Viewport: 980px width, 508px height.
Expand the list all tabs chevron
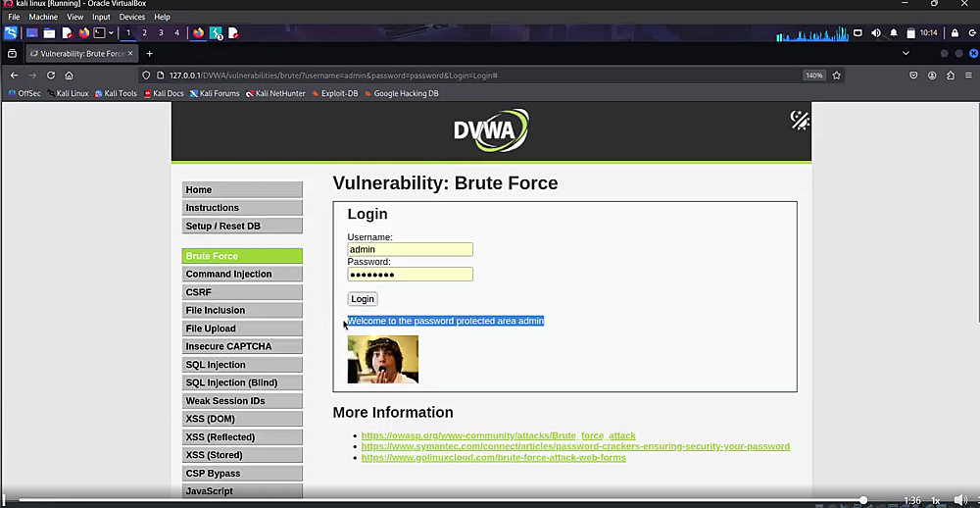pos(906,54)
